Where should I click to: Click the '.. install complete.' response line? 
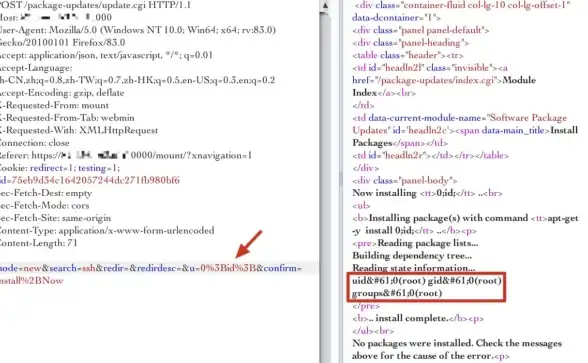[x=418, y=318]
